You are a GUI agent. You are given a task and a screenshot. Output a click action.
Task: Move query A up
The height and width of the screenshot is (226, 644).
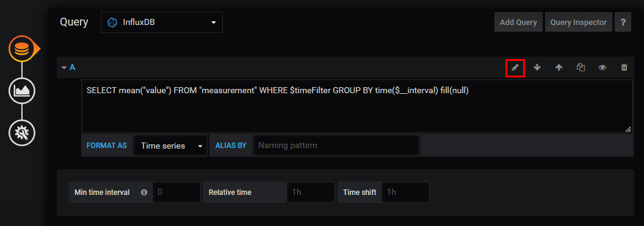click(559, 68)
